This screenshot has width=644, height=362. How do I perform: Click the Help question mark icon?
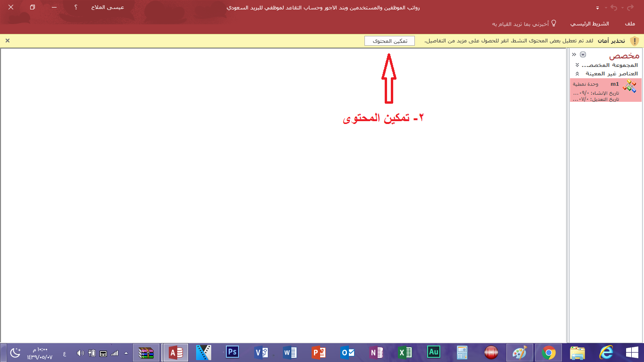75,8
